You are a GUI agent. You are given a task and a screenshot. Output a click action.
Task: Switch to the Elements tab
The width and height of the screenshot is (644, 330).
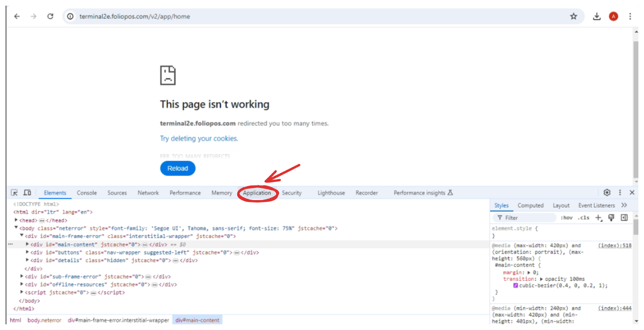click(55, 193)
